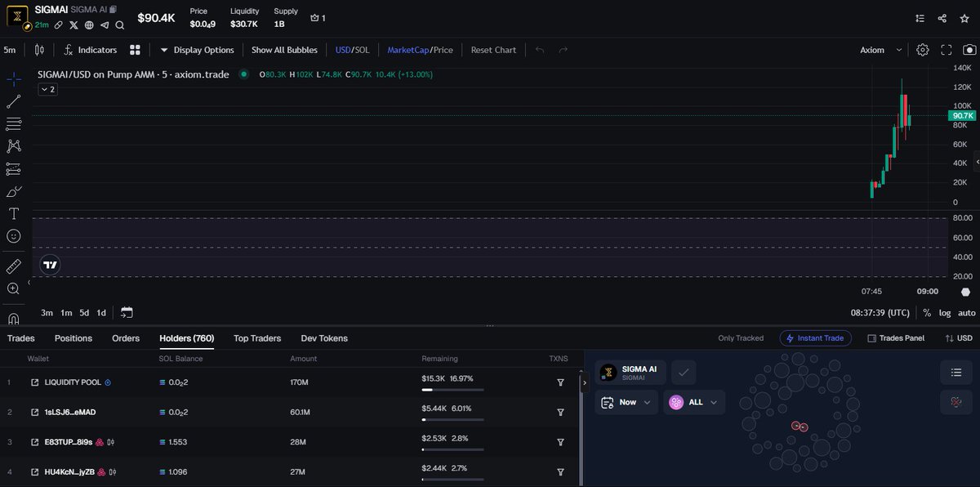980x487 pixels.
Task: Open candlestick chart type selector
Action: [x=39, y=50]
